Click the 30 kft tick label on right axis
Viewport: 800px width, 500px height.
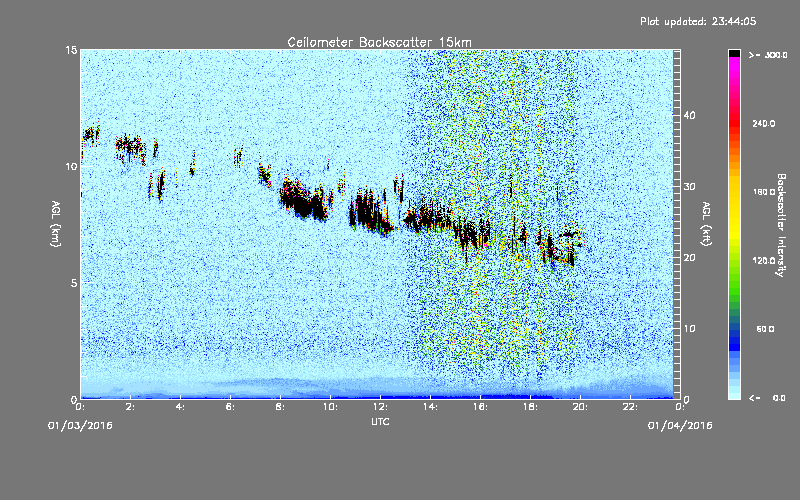point(689,186)
